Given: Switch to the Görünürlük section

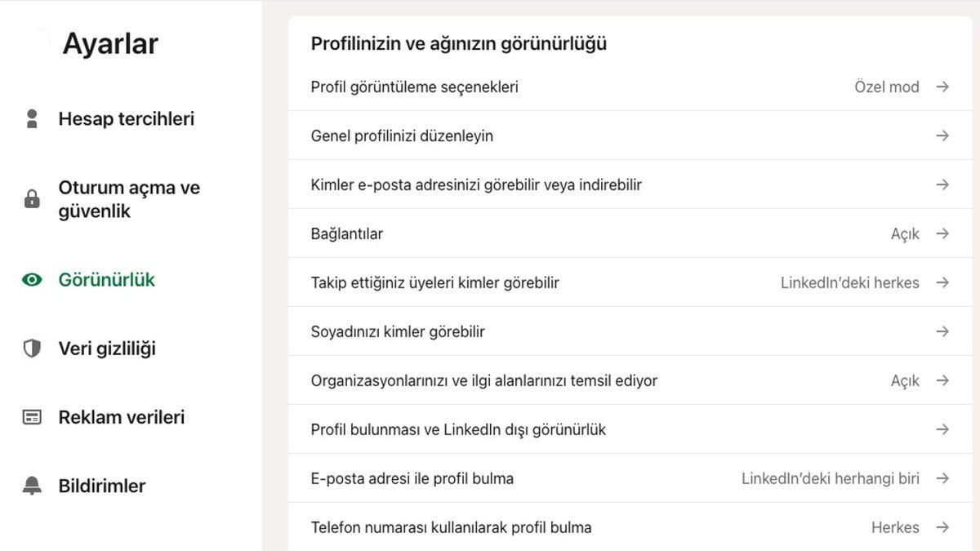Looking at the screenshot, I should (107, 278).
